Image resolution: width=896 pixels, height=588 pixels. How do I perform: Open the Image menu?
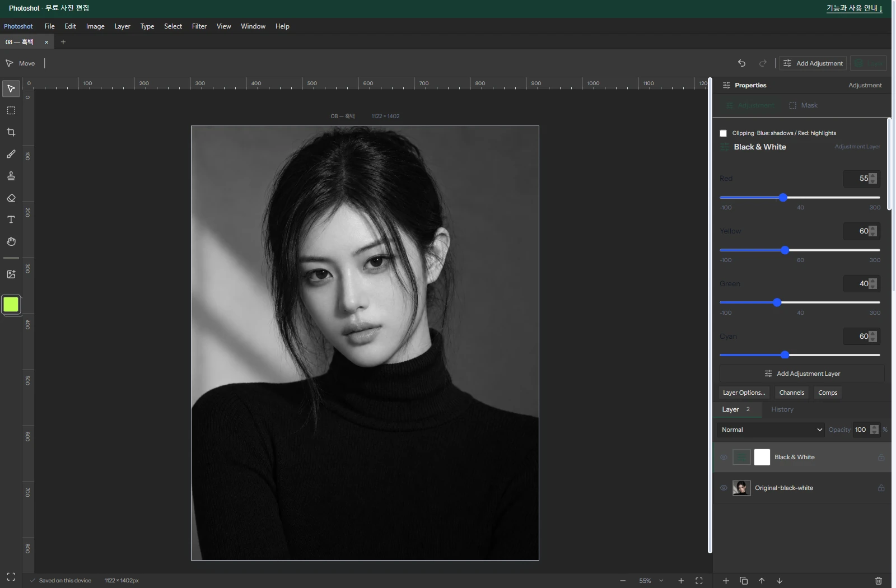[95, 26]
